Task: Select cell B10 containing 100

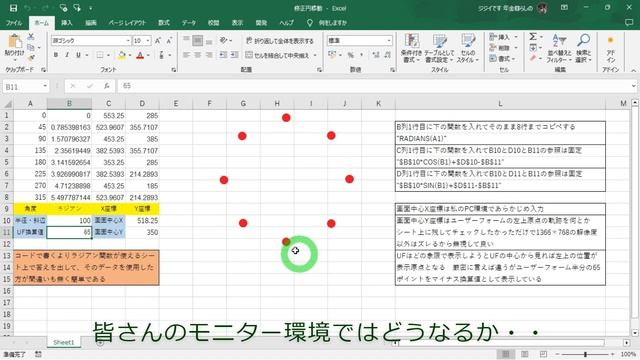Action: point(69,220)
